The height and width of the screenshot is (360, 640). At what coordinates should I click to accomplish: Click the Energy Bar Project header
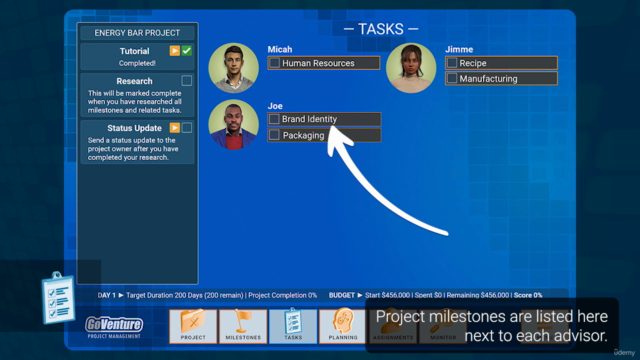tap(137, 33)
